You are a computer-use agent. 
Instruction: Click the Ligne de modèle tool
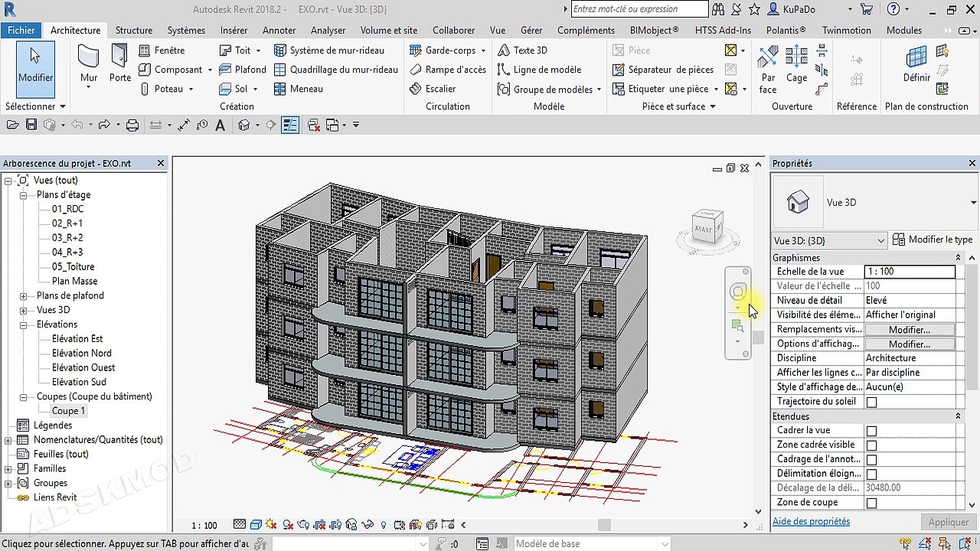[539, 69]
